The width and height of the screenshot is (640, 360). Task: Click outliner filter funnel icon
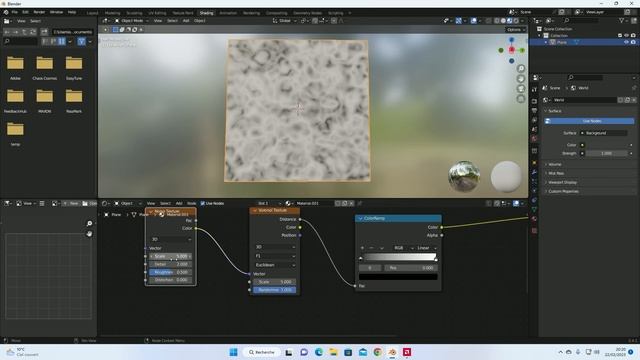(x=622, y=20)
